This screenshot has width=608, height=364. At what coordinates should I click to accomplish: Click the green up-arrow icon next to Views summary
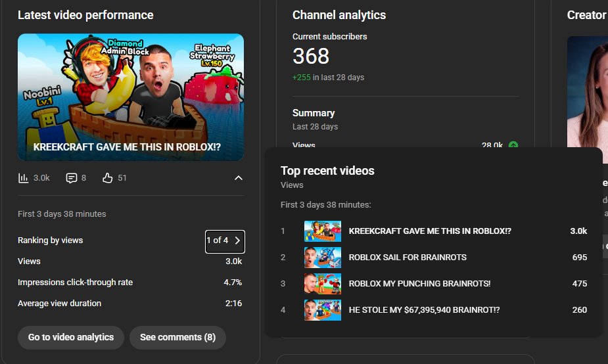pyautogui.click(x=513, y=145)
